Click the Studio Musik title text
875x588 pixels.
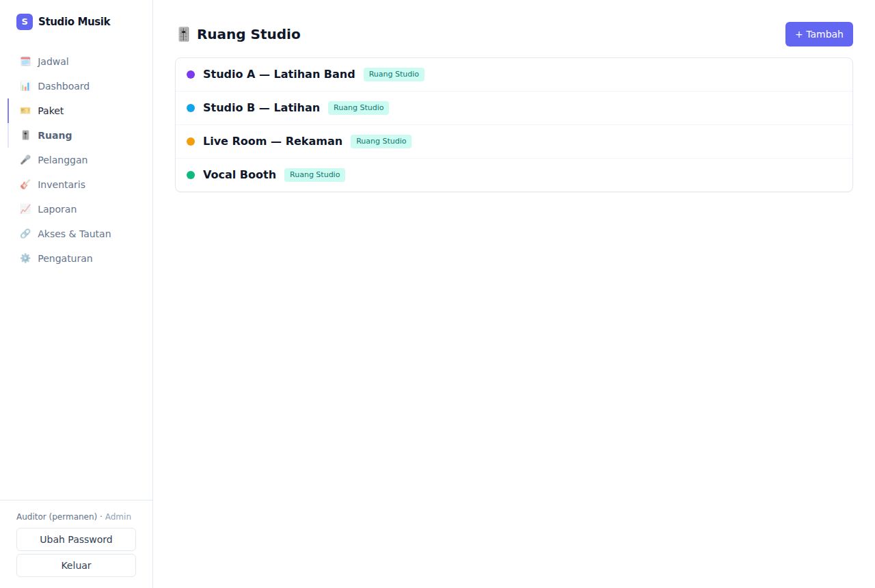pos(75,22)
